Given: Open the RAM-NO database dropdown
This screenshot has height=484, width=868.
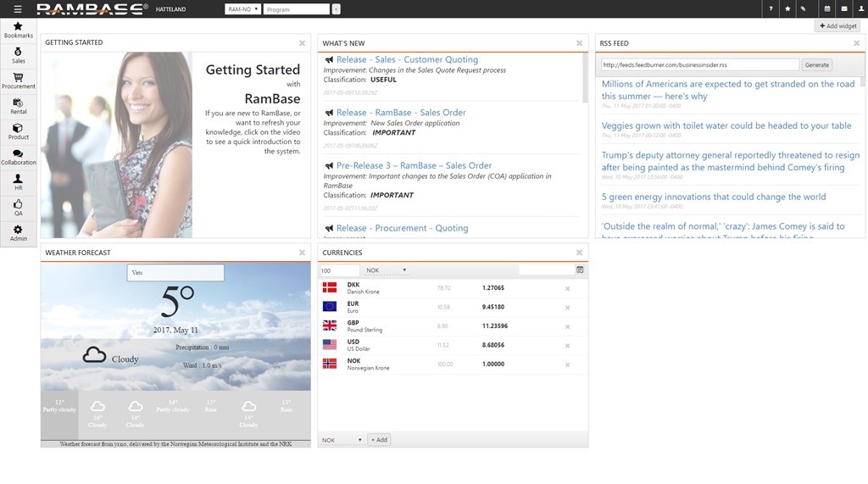Looking at the screenshot, I should (242, 8).
